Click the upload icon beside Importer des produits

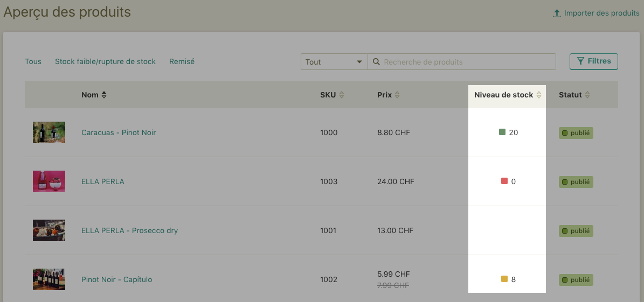tap(557, 13)
